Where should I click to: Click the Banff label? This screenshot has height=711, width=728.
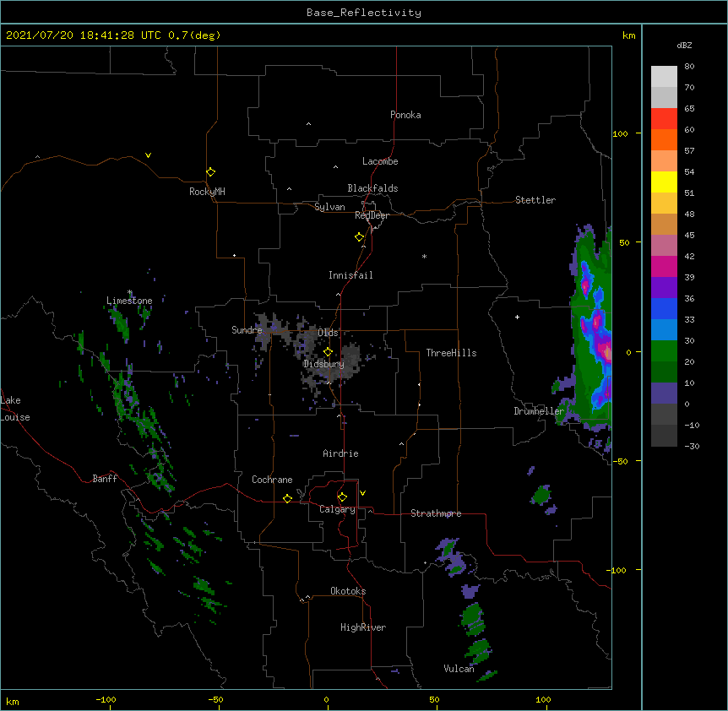point(105,479)
